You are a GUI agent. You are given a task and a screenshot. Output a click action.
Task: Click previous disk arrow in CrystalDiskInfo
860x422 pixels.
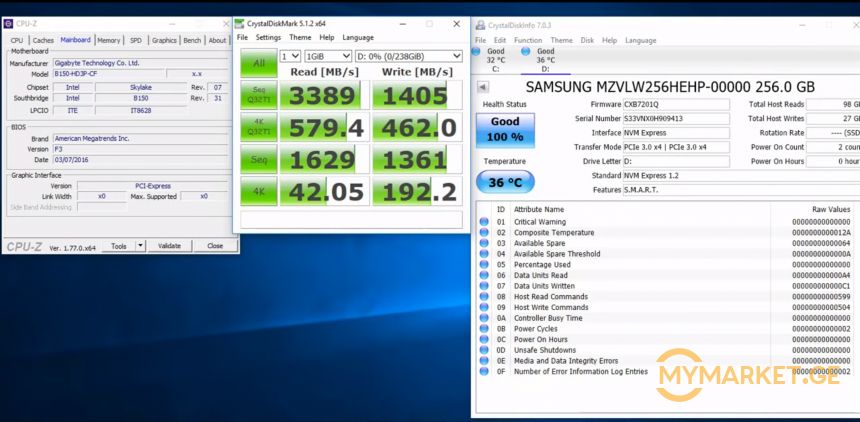coord(483,87)
